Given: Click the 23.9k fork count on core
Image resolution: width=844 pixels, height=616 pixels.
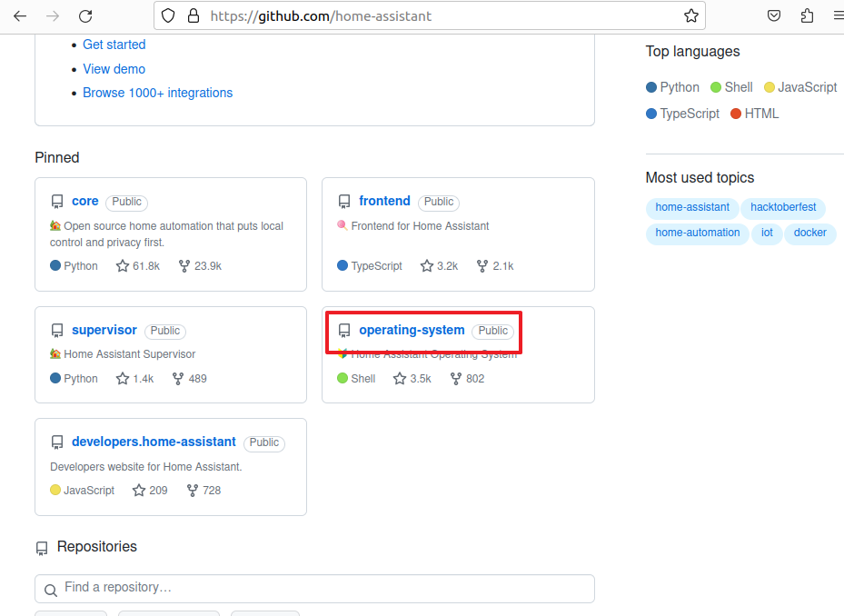Looking at the screenshot, I should pyautogui.click(x=208, y=266).
